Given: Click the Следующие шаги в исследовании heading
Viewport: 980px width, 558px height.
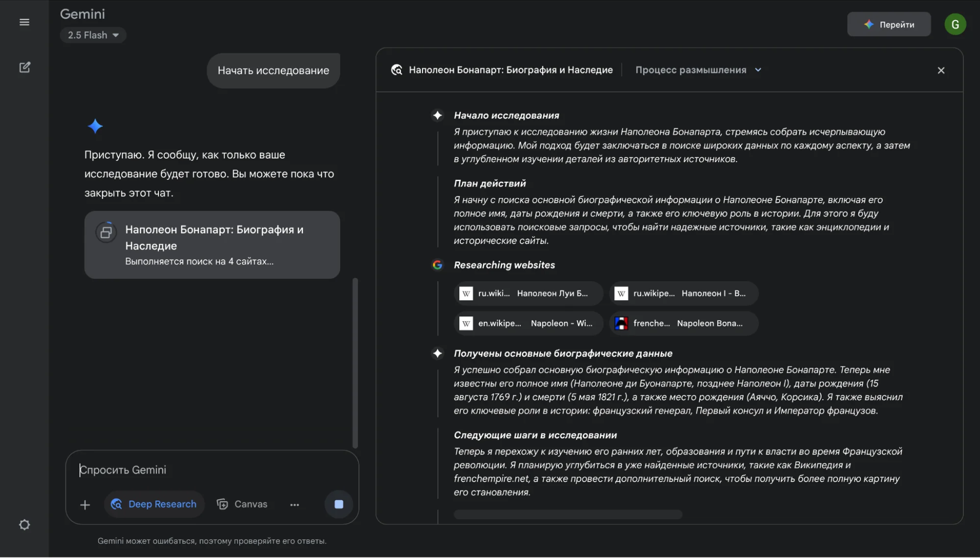Looking at the screenshot, I should pos(535,436).
